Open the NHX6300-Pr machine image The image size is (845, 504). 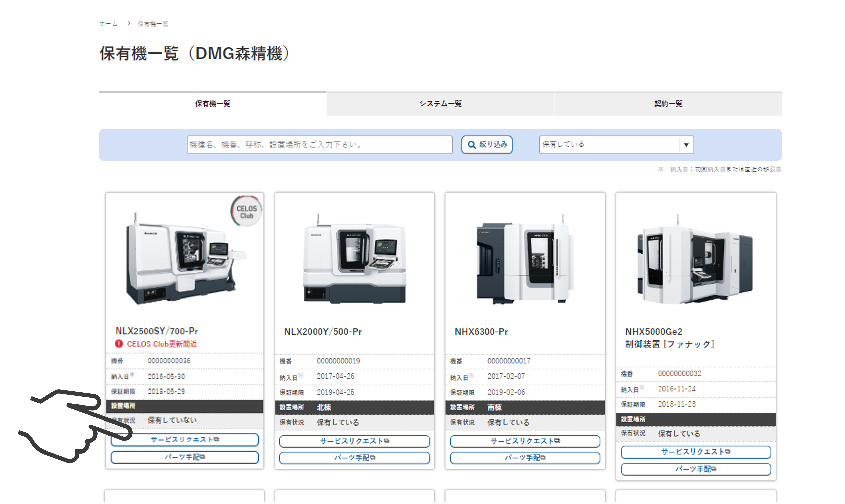[525, 259]
